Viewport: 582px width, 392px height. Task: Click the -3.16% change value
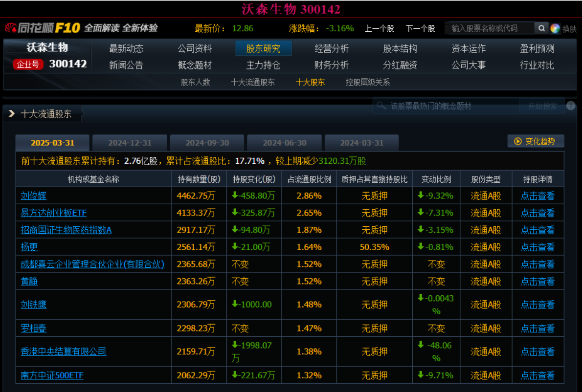[x=339, y=28]
